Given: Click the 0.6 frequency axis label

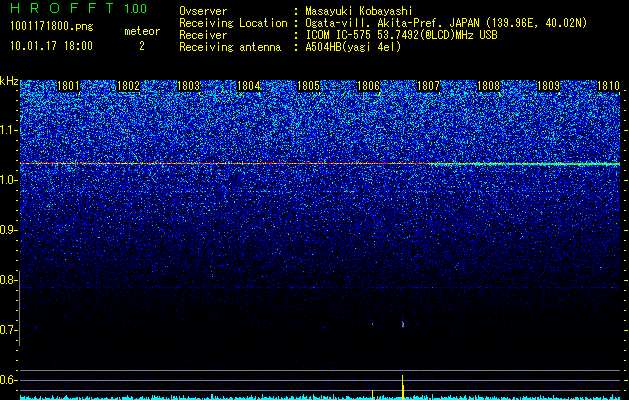Looking at the screenshot, I should coord(8,380).
